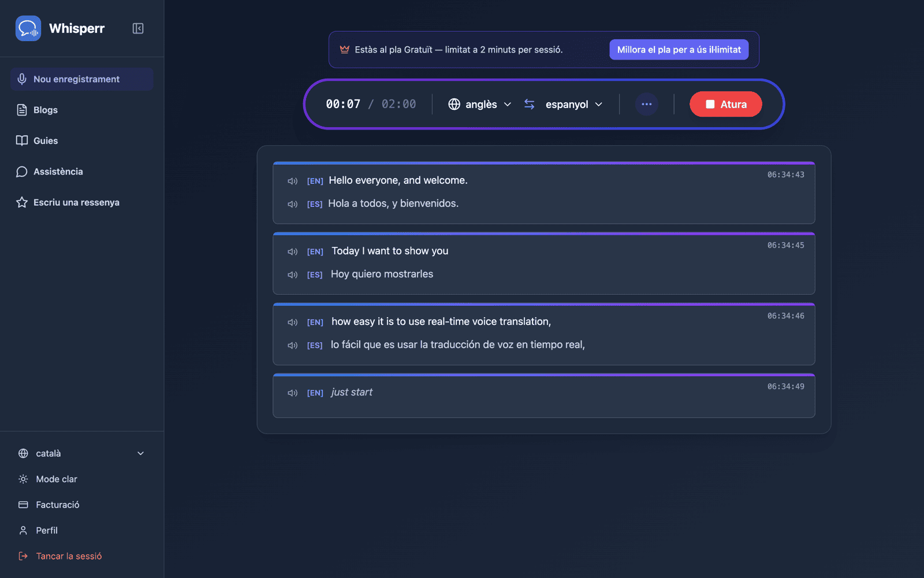924x578 pixels.
Task: Open the espanyol target language dropdown
Action: (x=574, y=104)
